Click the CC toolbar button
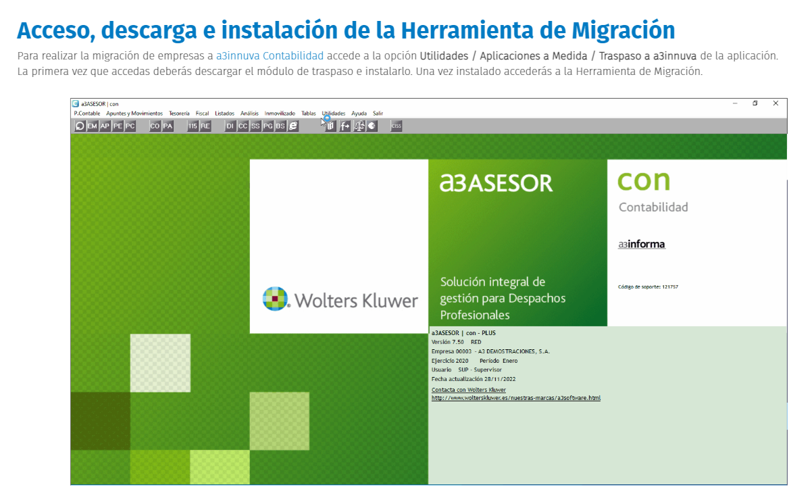Viewport: 812px width, 504px height. pos(243,126)
